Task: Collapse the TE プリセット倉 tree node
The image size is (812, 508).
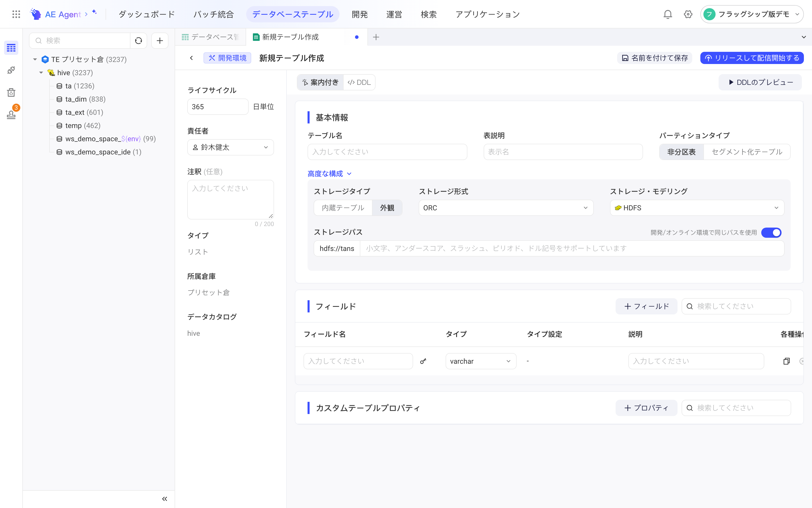Action: point(35,59)
